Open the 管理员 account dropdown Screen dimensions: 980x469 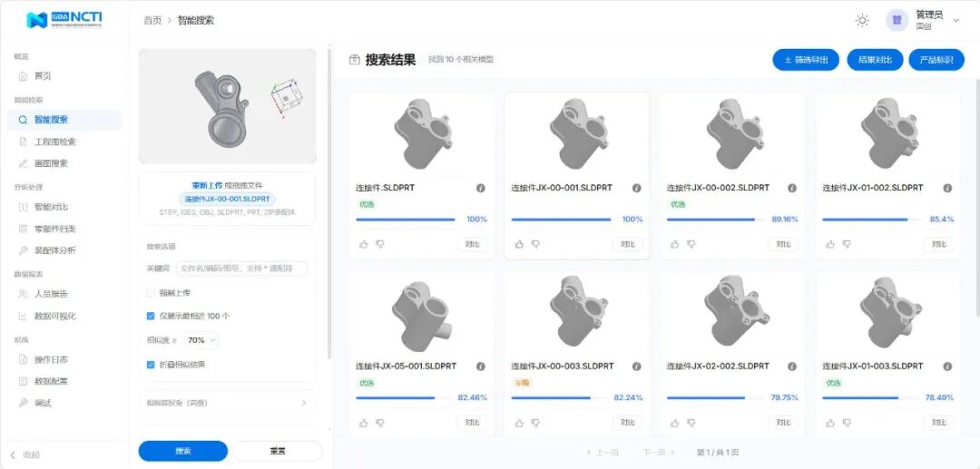(x=923, y=21)
